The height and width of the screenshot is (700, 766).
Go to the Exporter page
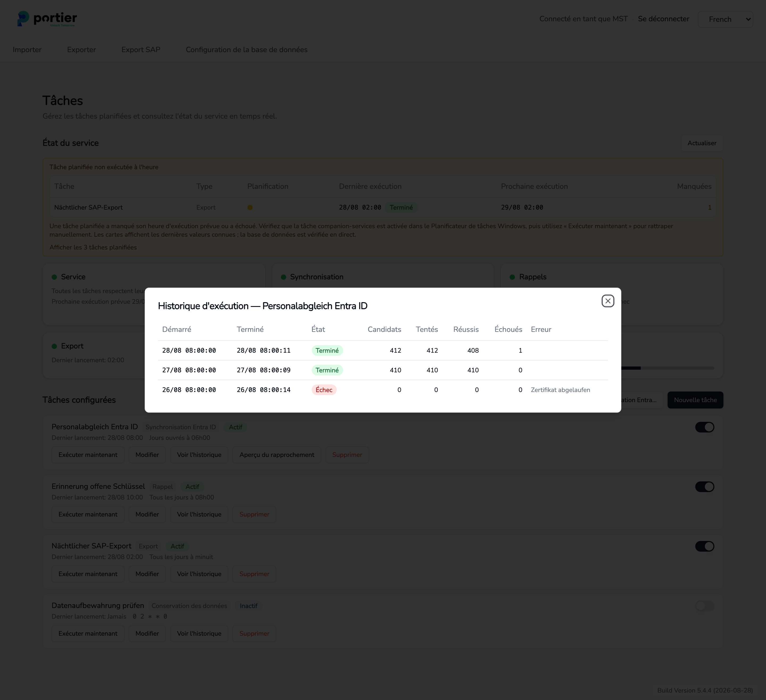pyautogui.click(x=81, y=50)
